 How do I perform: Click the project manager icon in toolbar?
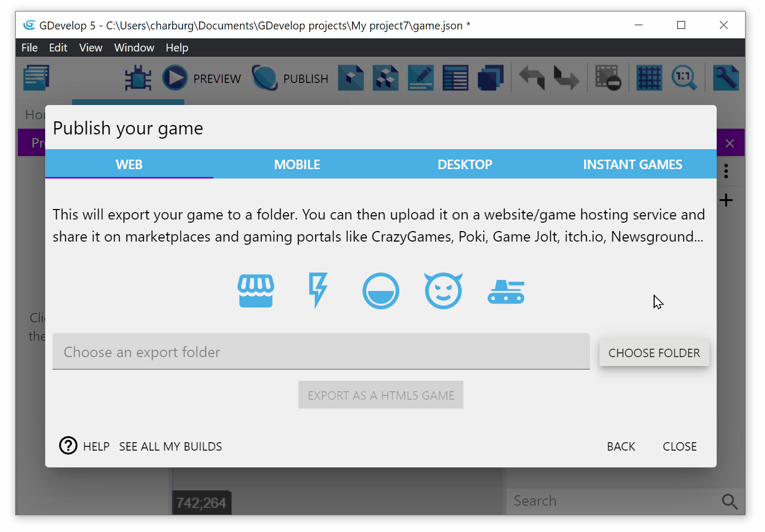(x=36, y=78)
